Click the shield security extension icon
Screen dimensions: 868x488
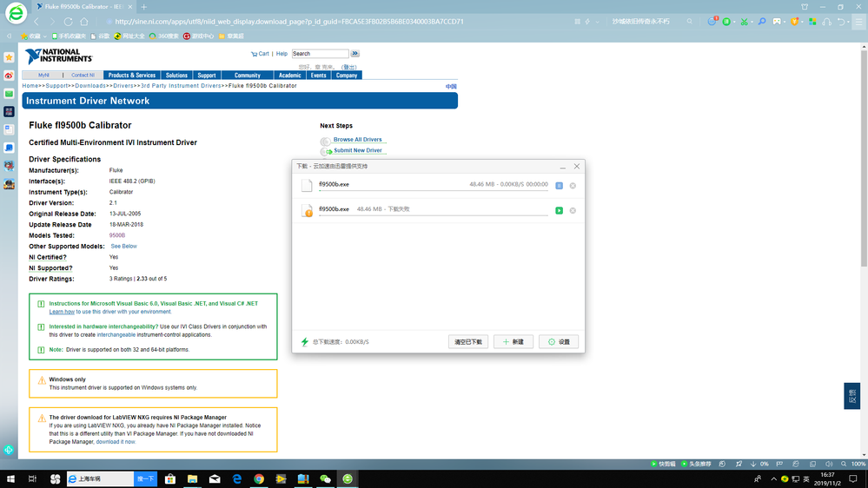click(795, 22)
